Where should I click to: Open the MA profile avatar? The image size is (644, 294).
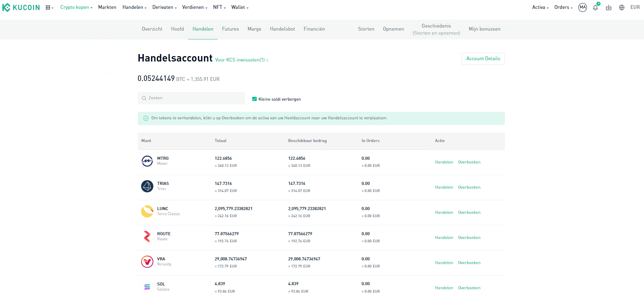click(x=582, y=7)
